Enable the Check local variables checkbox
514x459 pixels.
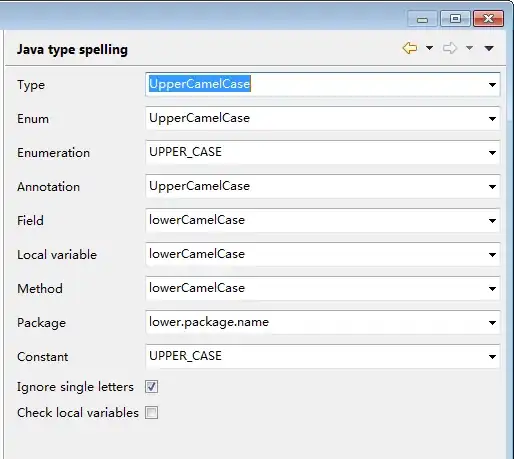pyautogui.click(x=151, y=413)
